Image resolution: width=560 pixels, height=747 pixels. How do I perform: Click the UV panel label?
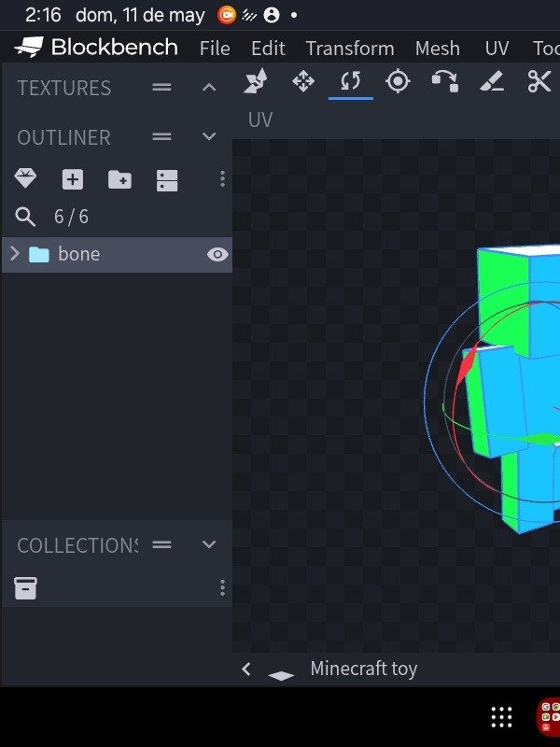tap(260, 120)
